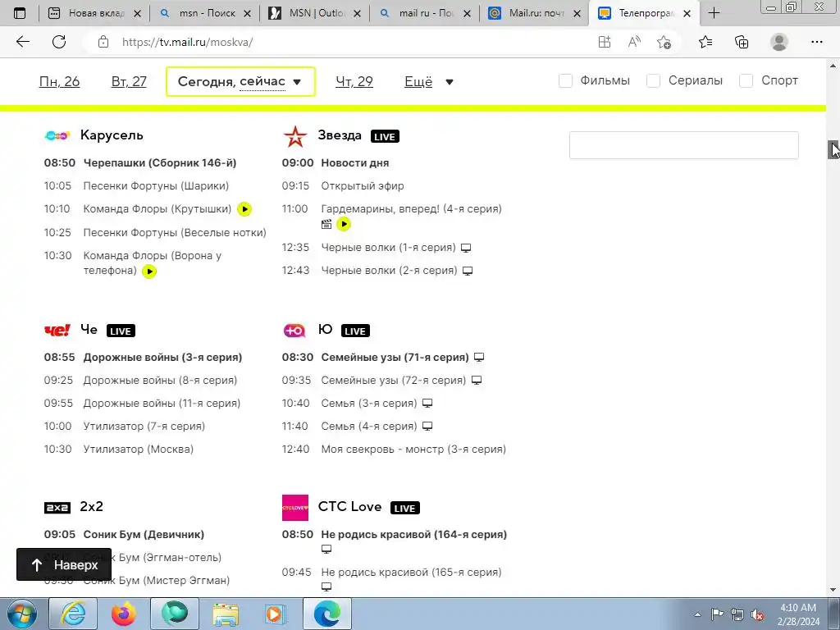Open Моя свекровь - монстр (3-я серия)
840x630 pixels.
click(x=413, y=450)
